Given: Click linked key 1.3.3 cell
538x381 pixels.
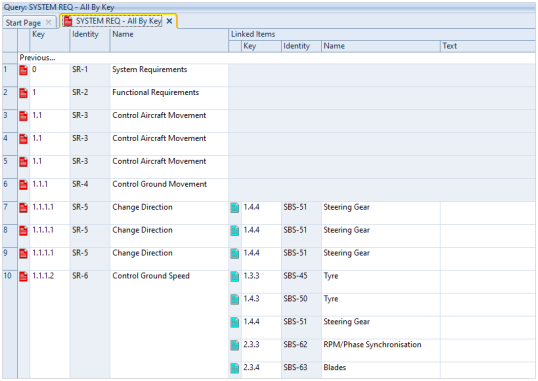Looking at the screenshot, I should click(261, 281).
